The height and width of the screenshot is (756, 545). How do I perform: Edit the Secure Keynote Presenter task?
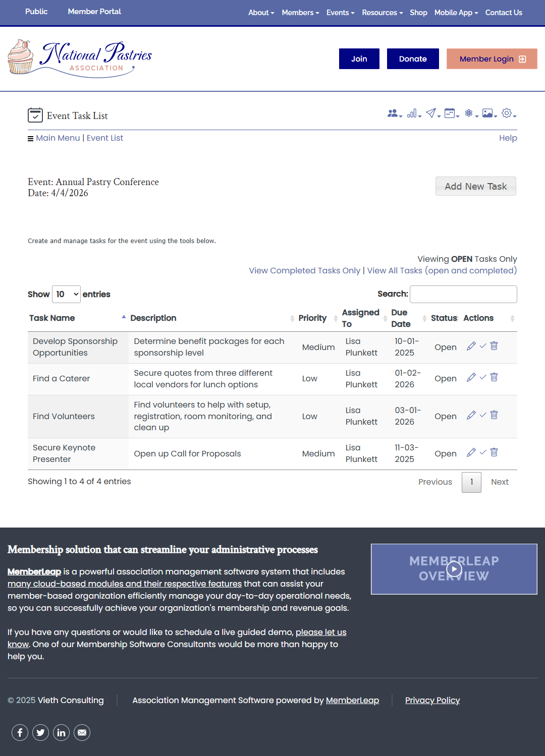point(471,452)
